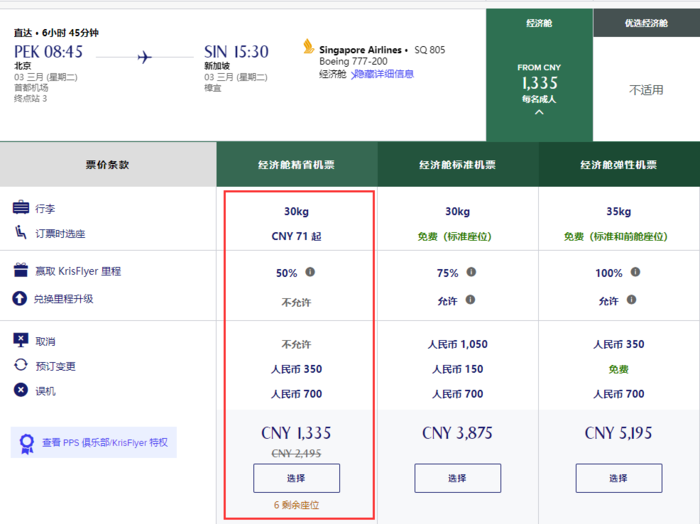Click info icon next to 允许 in 弹性机票 column
This screenshot has height=524, width=700.
pyautogui.click(x=632, y=299)
